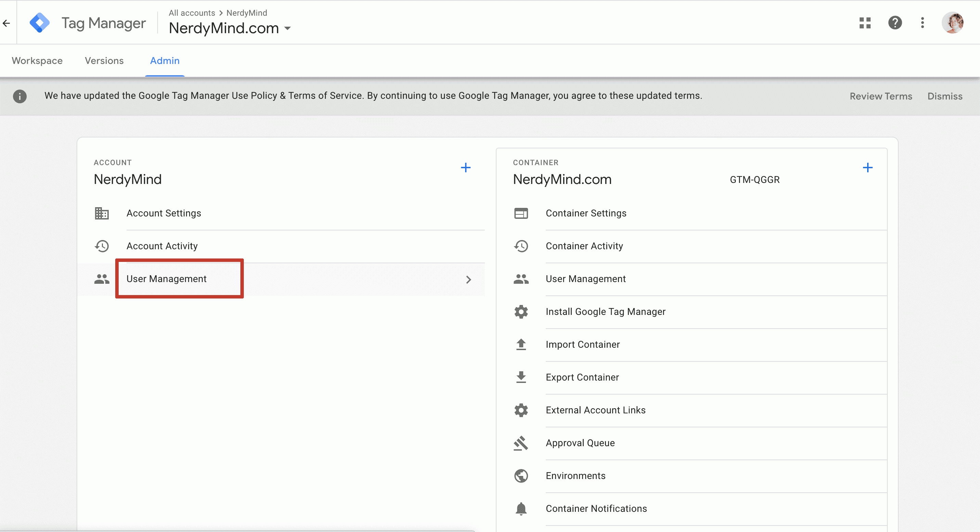Click the Container Activity history icon
980x532 pixels.
tap(521, 246)
